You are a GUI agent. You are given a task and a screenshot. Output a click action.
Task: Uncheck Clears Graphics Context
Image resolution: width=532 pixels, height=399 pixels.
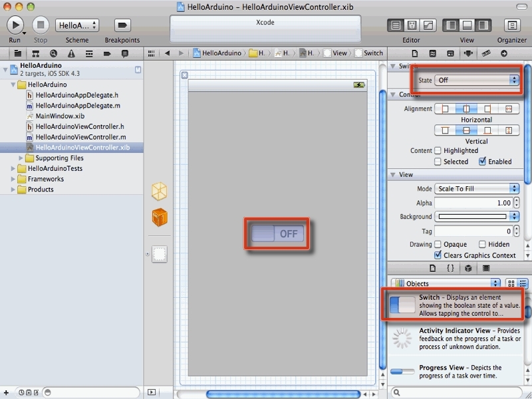pyautogui.click(x=438, y=255)
